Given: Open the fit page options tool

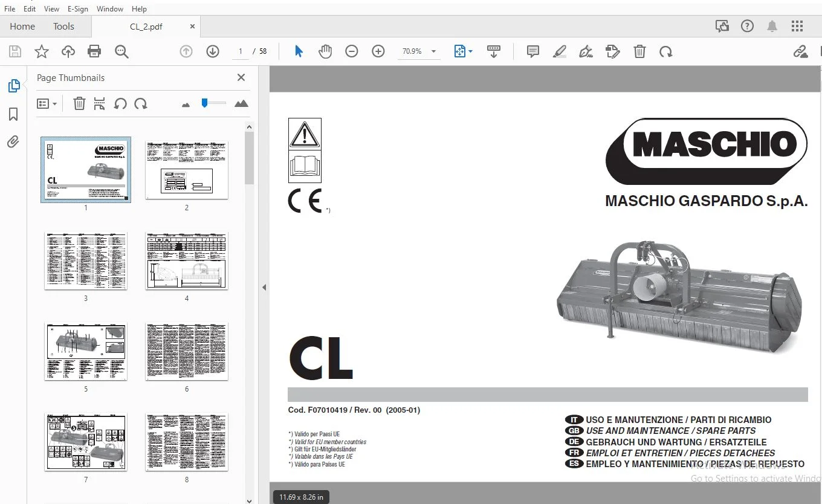Looking at the screenshot, I should [x=463, y=52].
